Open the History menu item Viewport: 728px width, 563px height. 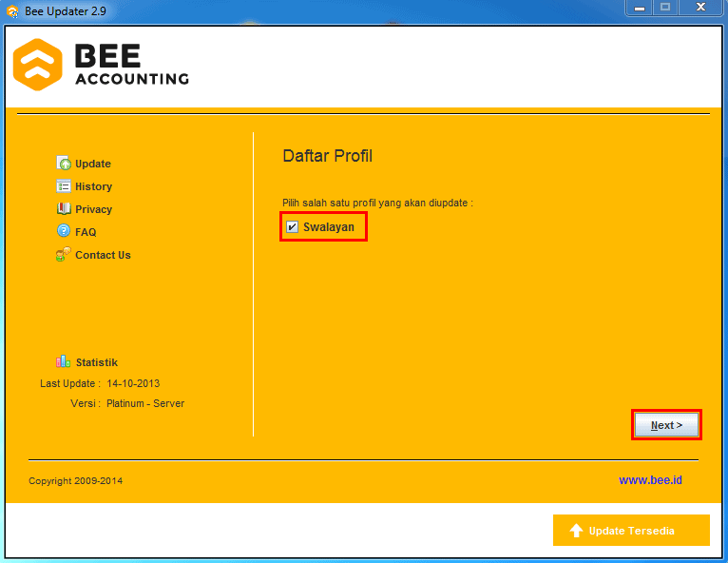tap(93, 186)
